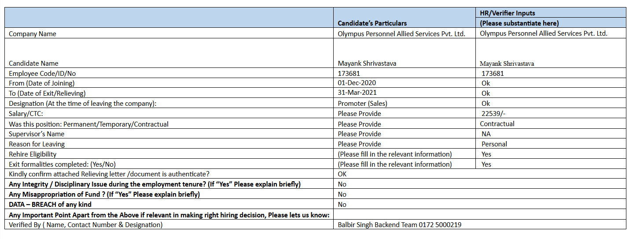Click the Supervisor's Name NA value

click(x=486, y=134)
